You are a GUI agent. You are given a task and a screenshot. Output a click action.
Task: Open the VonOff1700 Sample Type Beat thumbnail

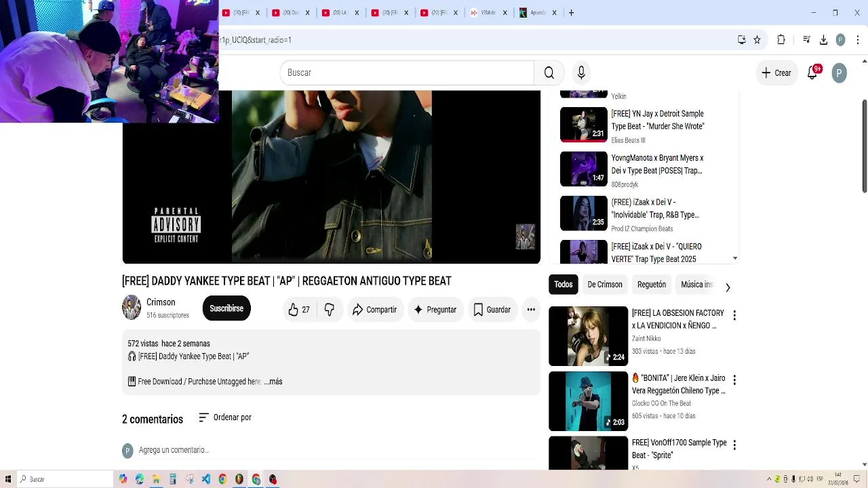[x=589, y=453]
